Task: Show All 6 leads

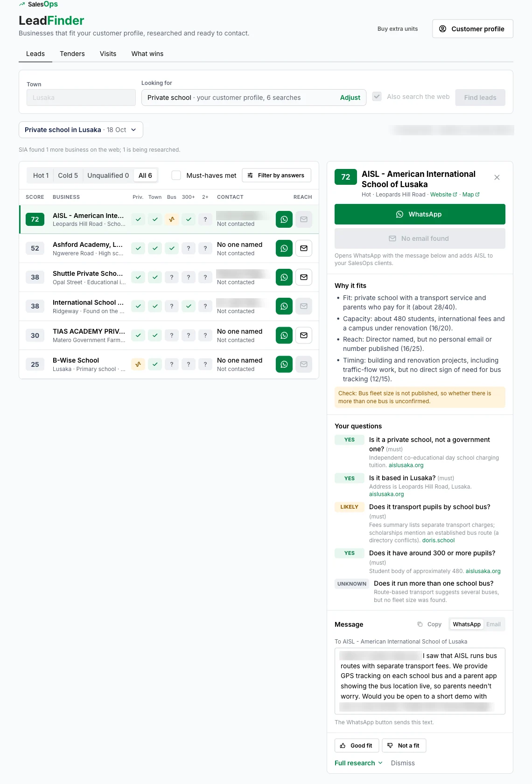Action: point(145,175)
